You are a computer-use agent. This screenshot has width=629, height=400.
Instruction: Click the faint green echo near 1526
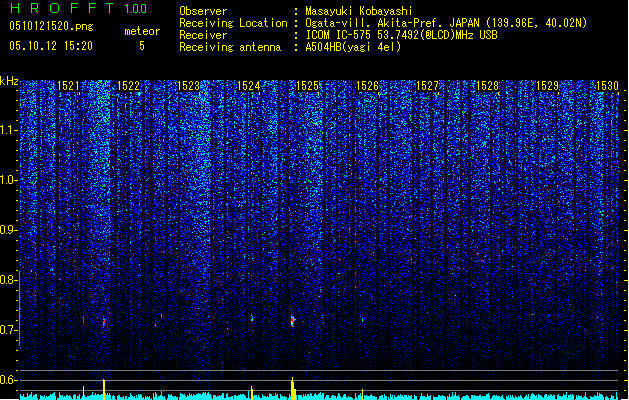[x=362, y=320]
